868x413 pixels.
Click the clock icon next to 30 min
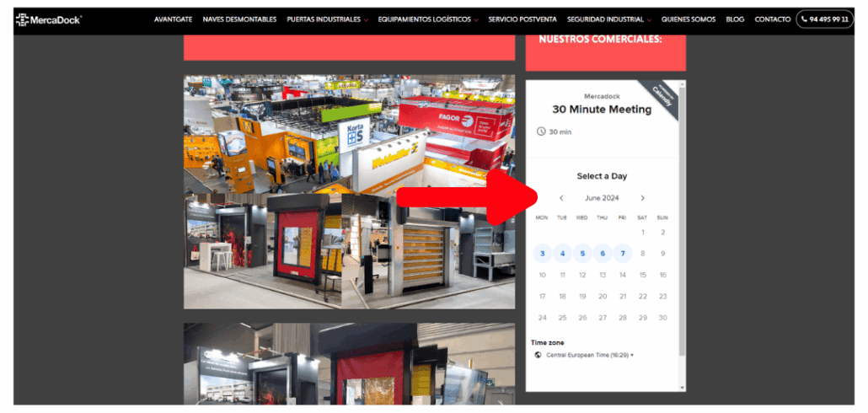point(540,131)
